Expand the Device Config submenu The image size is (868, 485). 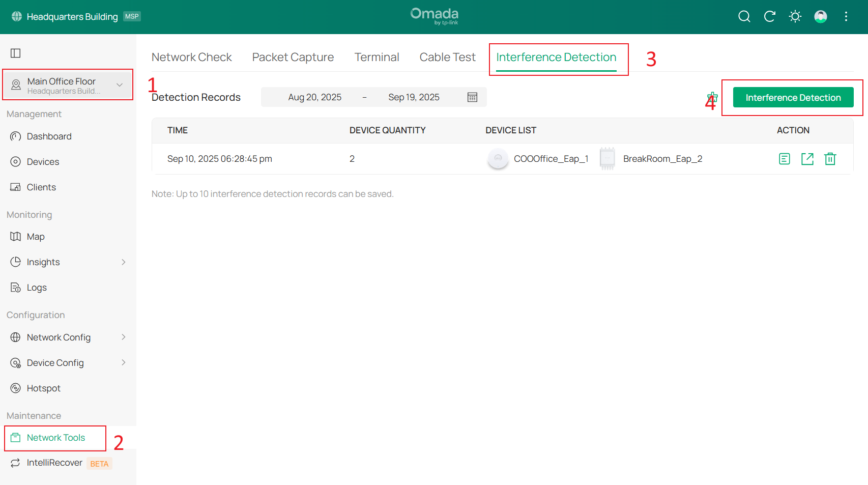click(x=123, y=363)
